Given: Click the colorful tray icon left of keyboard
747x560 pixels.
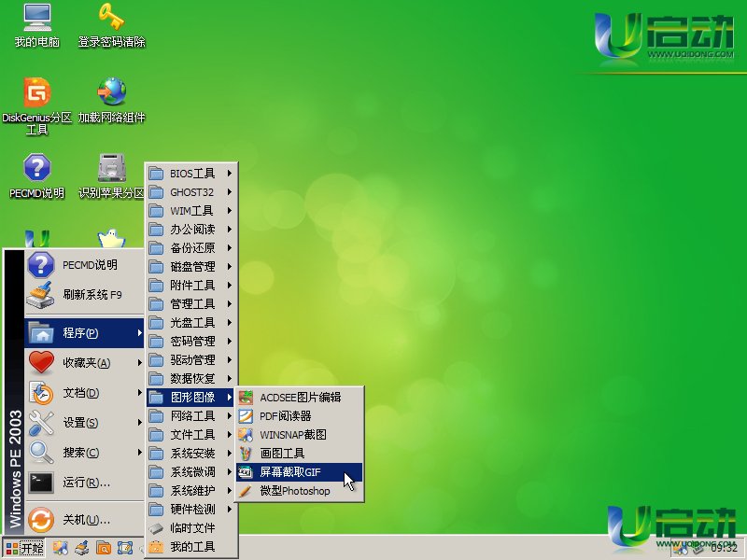Looking at the screenshot, I should coord(680,549).
